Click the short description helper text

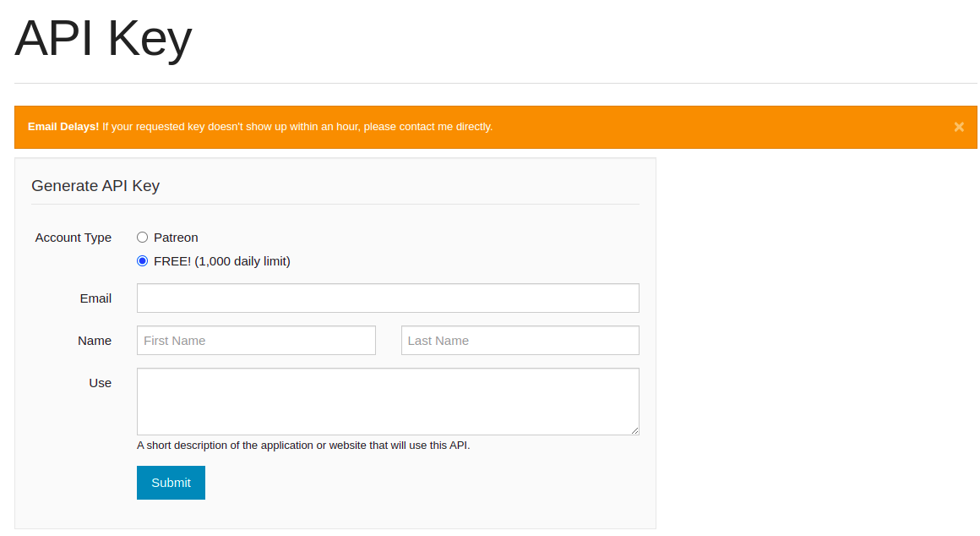tap(302, 445)
